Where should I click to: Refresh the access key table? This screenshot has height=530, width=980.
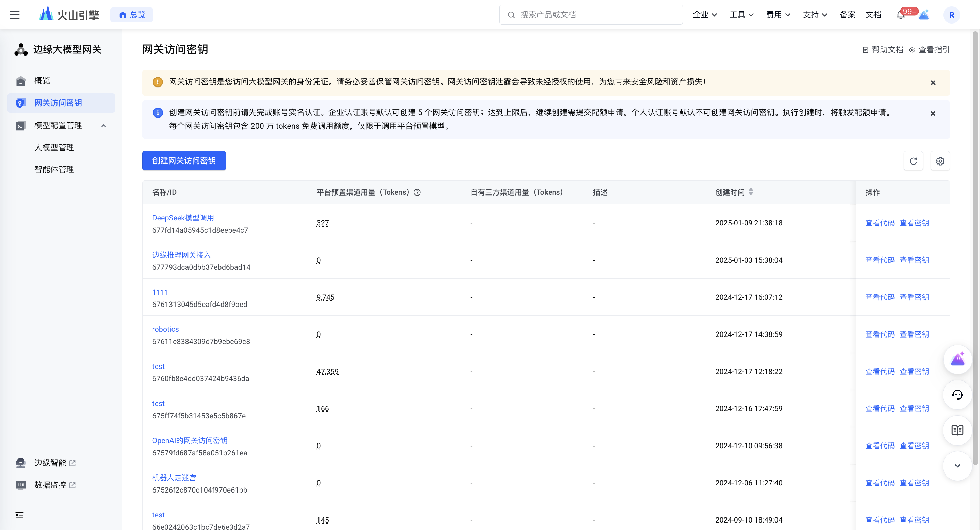click(913, 161)
